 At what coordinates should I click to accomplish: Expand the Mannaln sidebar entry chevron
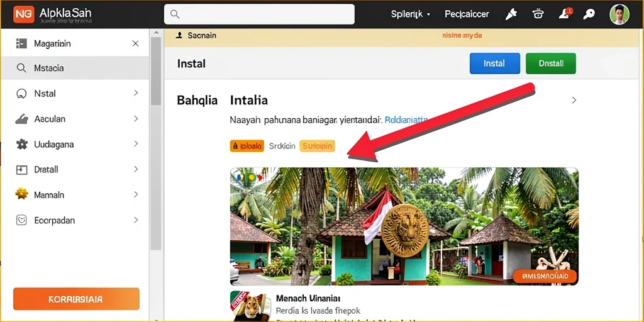pyautogui.click(x=136, y=195)
